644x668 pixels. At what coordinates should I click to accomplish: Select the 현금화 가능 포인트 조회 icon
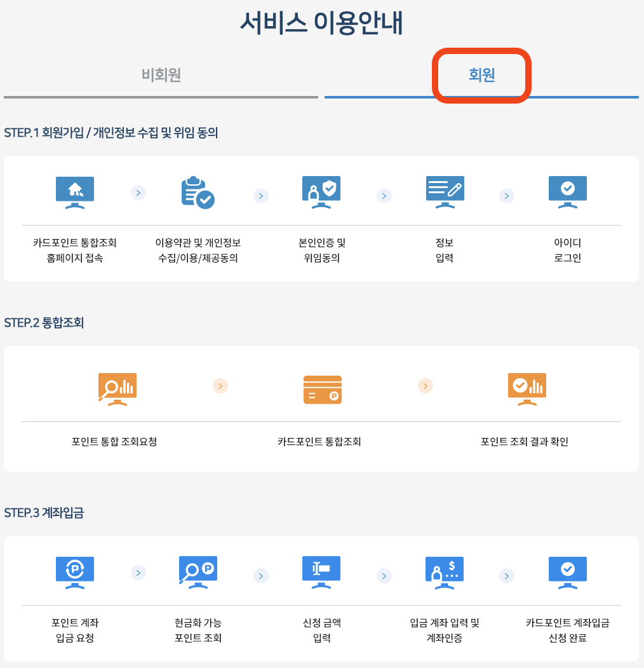[x=199, y=572]
